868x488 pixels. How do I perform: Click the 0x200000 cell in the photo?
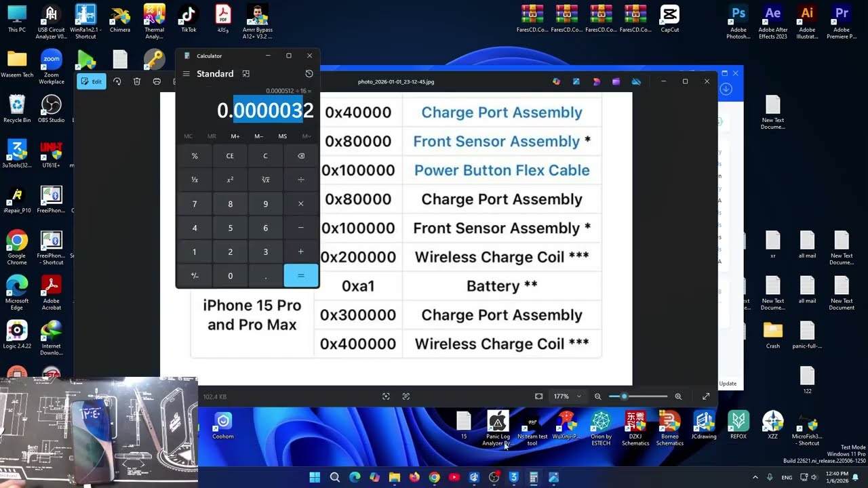click(x=358, y=257)
